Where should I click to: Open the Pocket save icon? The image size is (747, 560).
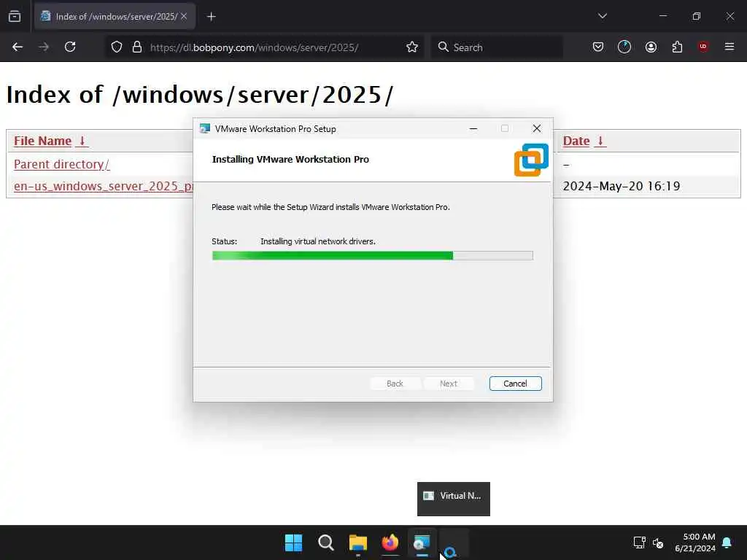click(x=598, y=47)
